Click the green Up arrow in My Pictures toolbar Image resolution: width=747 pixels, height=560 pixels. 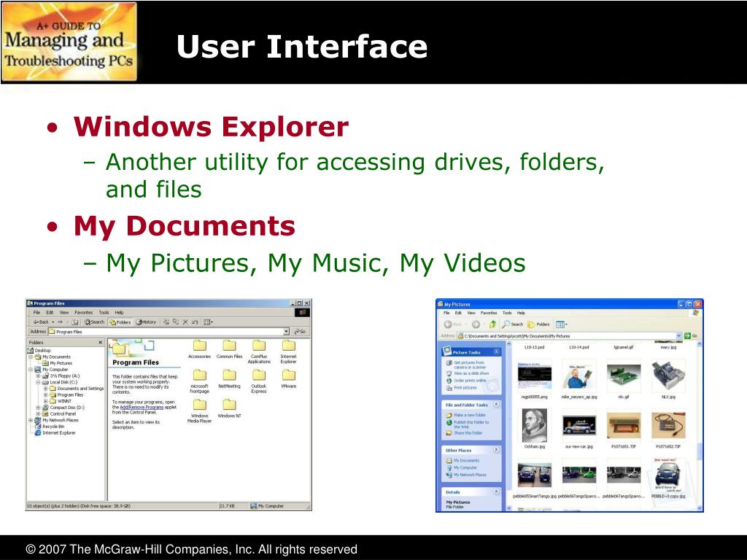coord(492,324)
